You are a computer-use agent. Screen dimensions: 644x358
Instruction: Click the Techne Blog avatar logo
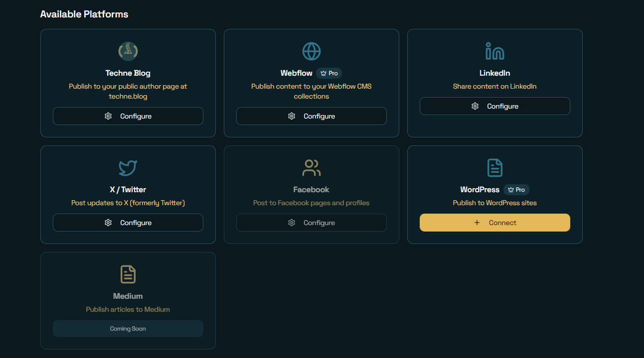coord(128,51)
